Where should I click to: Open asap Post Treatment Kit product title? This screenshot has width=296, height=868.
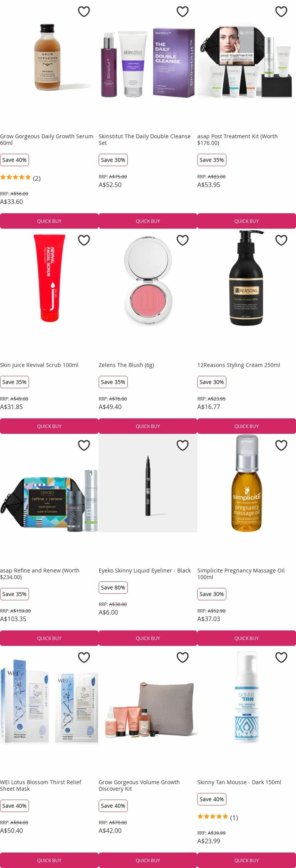click(237, 139)
